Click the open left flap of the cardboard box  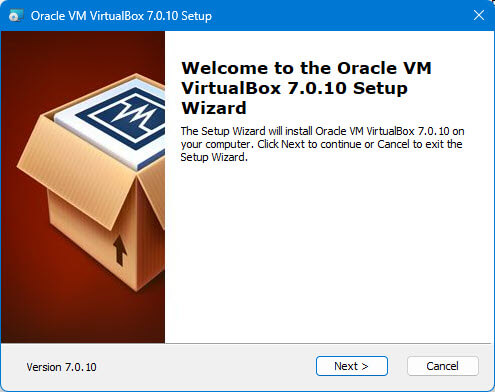point(75,173)
